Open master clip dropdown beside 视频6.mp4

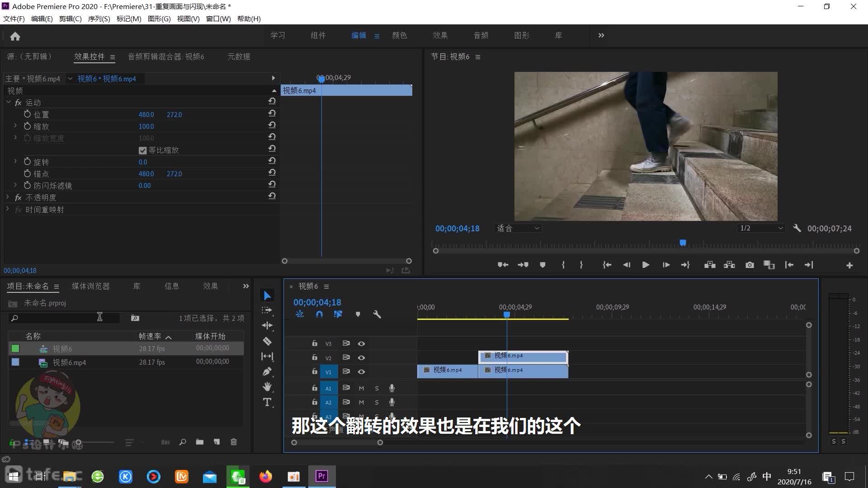coord(70,79)
